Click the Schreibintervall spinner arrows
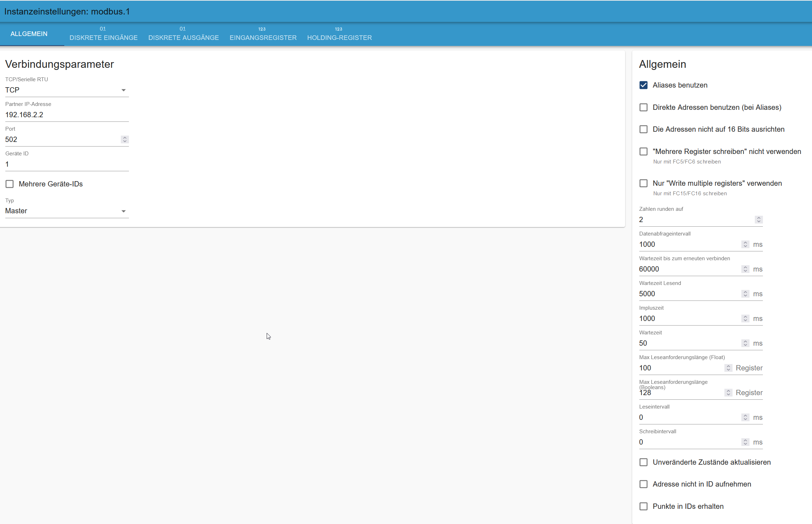This screenshot has height=524, width=812. [745, 442]
